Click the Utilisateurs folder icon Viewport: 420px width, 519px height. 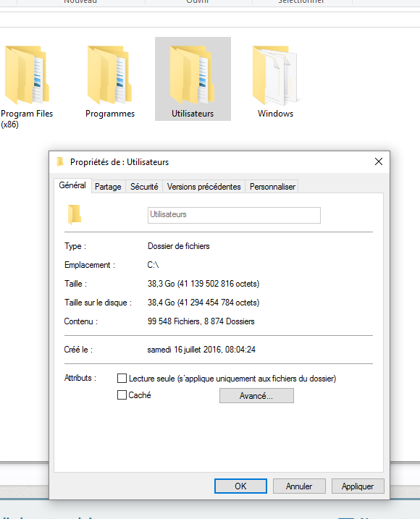pyautogui.click(x=193, y=75)
